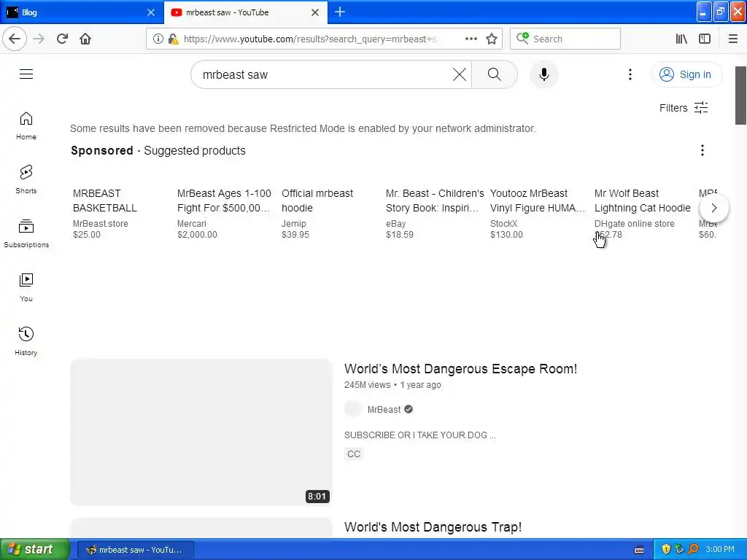Open the Filters panel

pyautogui.click(x=684, y=108)
